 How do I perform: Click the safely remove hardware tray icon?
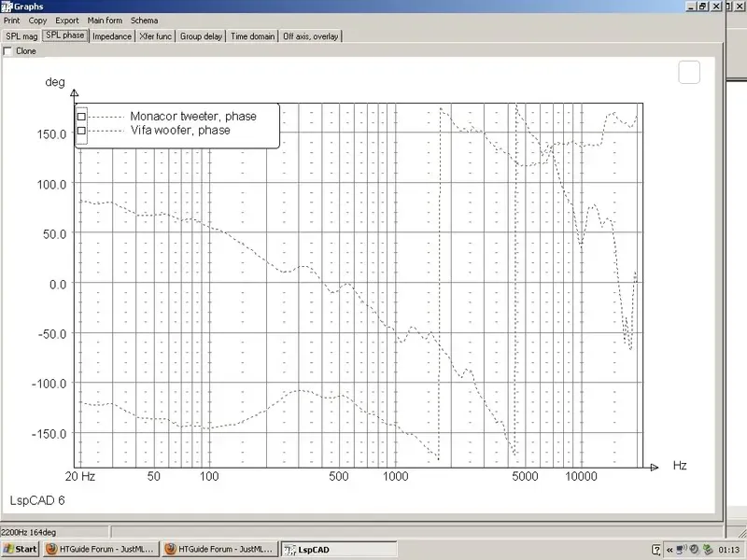click(708, 549)
